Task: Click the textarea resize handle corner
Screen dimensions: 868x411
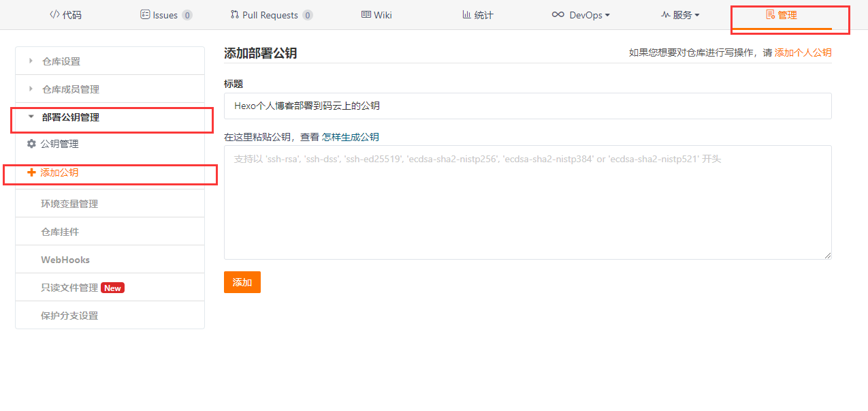Action: point(828,256)
